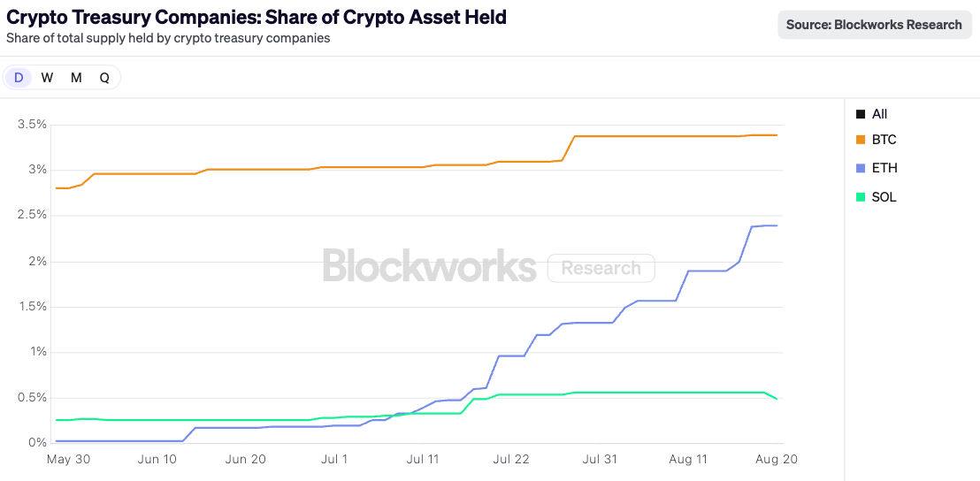Toggle the SOL series label in legend
980x481 pixels.
point(884,197)
